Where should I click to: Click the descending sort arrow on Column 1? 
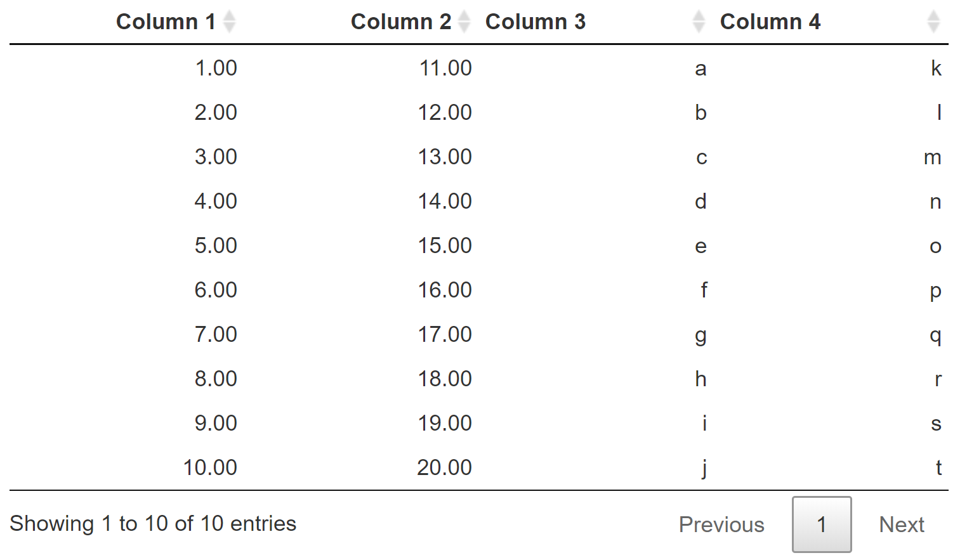tap(230, 26)
